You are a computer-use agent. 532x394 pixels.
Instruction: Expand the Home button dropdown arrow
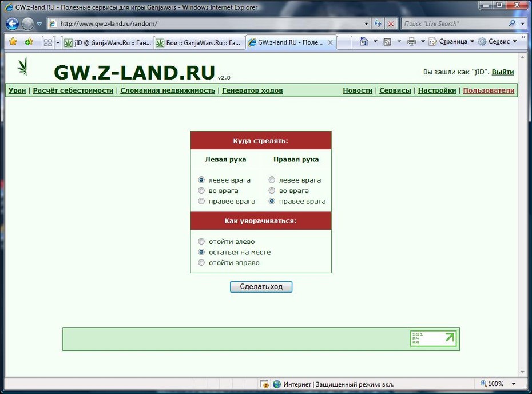pyautogui.click(x=375, y=41)
